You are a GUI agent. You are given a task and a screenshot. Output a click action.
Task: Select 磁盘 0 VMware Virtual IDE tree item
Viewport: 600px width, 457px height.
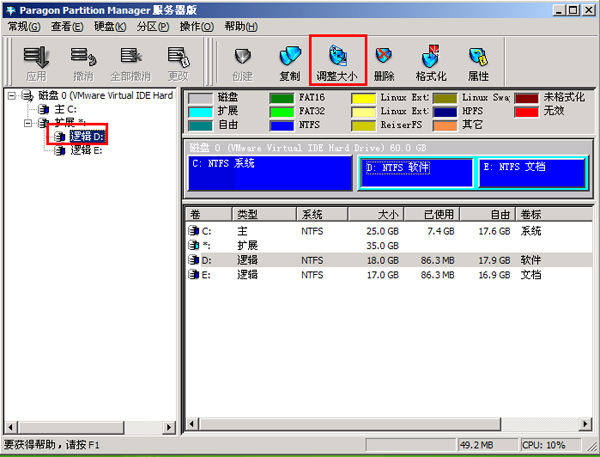pyautogui.click(x=106, y=95)
